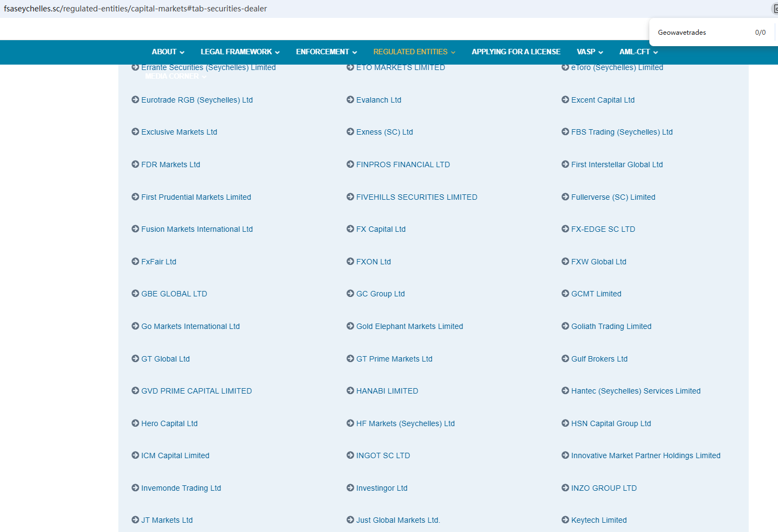Screen dimensions: 778x532
Task: Click arrow icon beside Gold Elephant Markets Limited
Action: pyautogui.click(x=350, y=326)
